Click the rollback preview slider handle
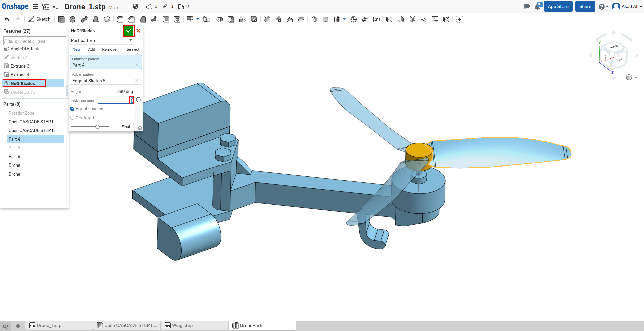 [x=97, y=127]
